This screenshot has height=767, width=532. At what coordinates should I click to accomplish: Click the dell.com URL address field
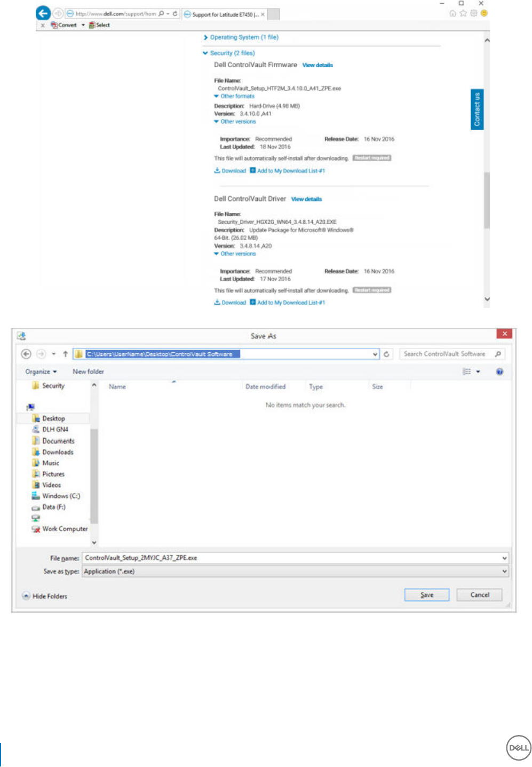[x=116, y=14]
